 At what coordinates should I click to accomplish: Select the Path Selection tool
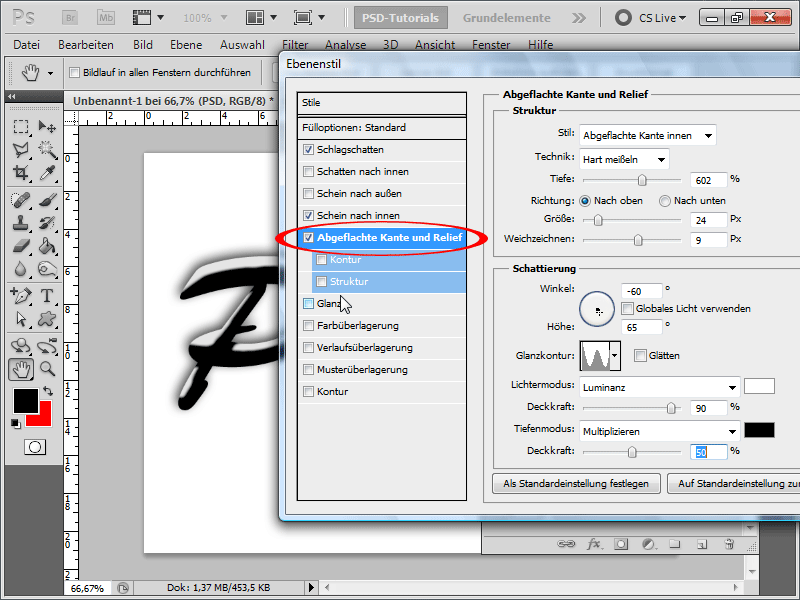click(x=20, y=319)
